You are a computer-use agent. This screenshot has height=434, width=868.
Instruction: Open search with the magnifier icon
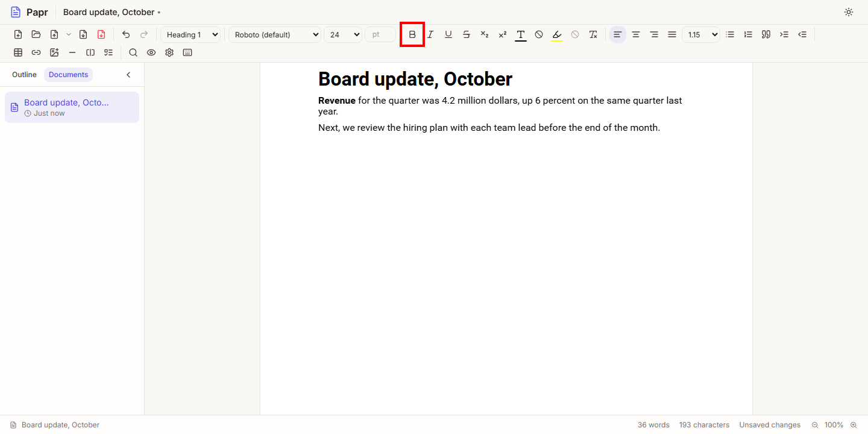click(x=133, y=52)
